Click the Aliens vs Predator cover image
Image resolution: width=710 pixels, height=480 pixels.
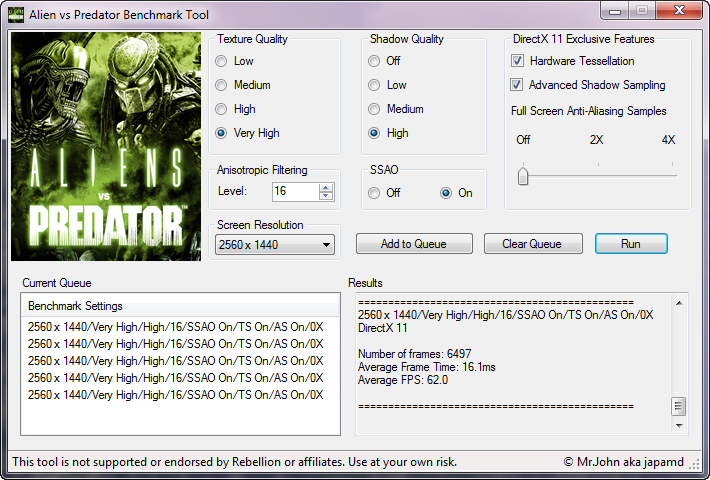(105, 145)
